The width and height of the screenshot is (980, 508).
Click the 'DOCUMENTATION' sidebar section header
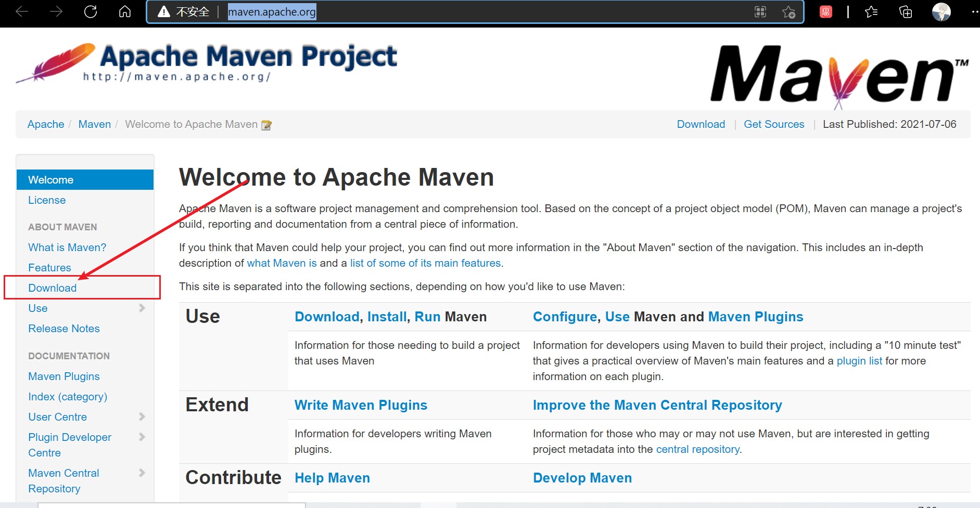(69, 356)
